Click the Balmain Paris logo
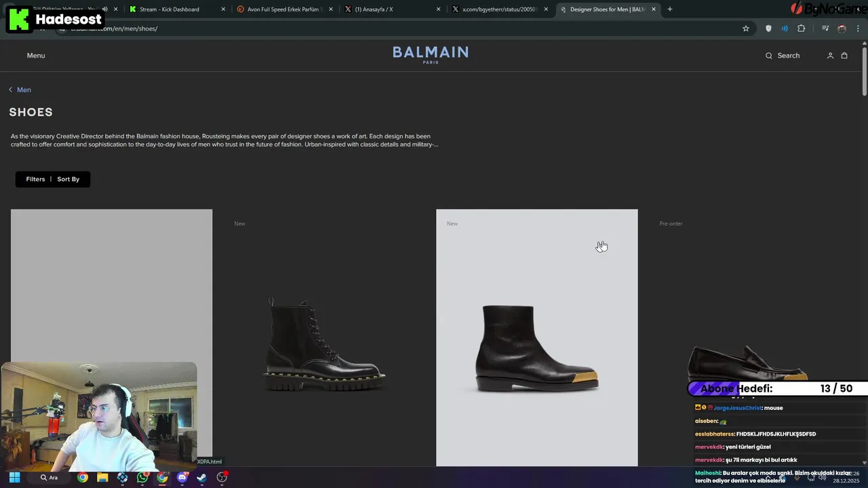The image size is (868, 488). 431,55
